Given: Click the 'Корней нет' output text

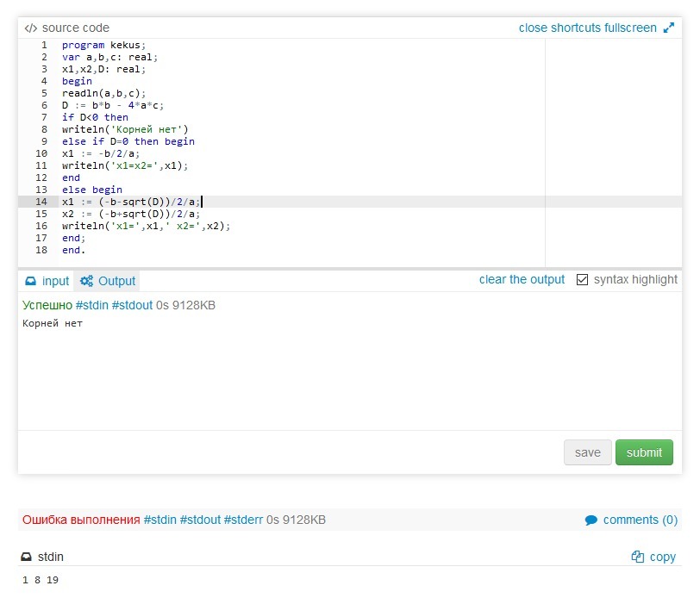Looking at the screenshot, I should pos(53,323).
